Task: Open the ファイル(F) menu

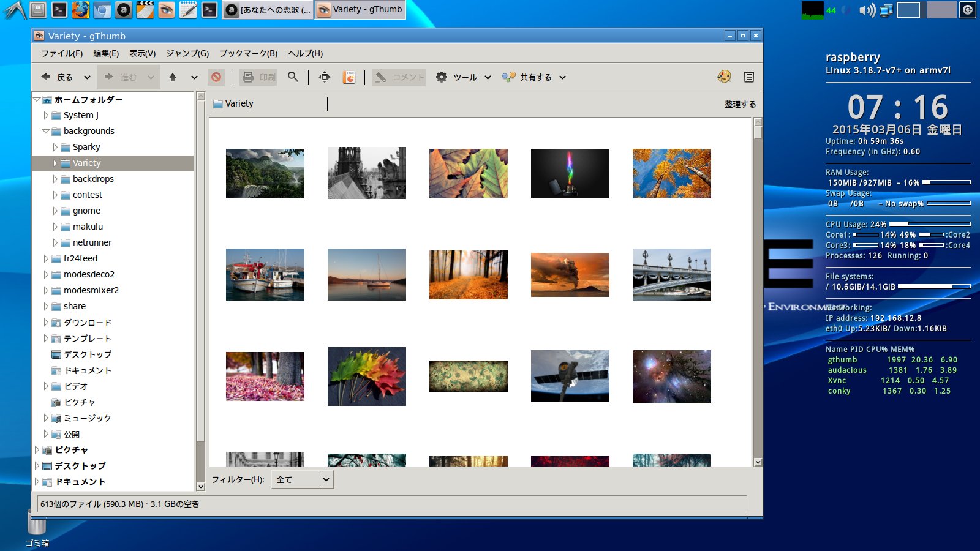Action: [x=61, y=54]
